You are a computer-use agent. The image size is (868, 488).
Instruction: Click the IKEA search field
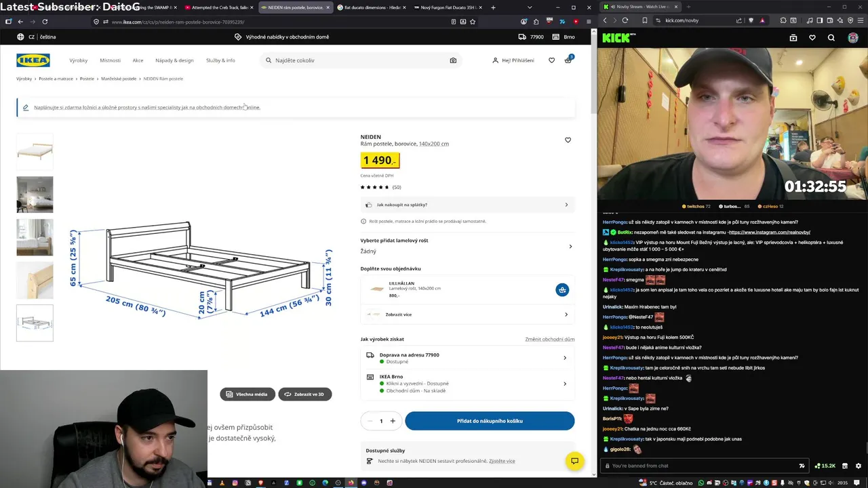click(x=359, y=60)
